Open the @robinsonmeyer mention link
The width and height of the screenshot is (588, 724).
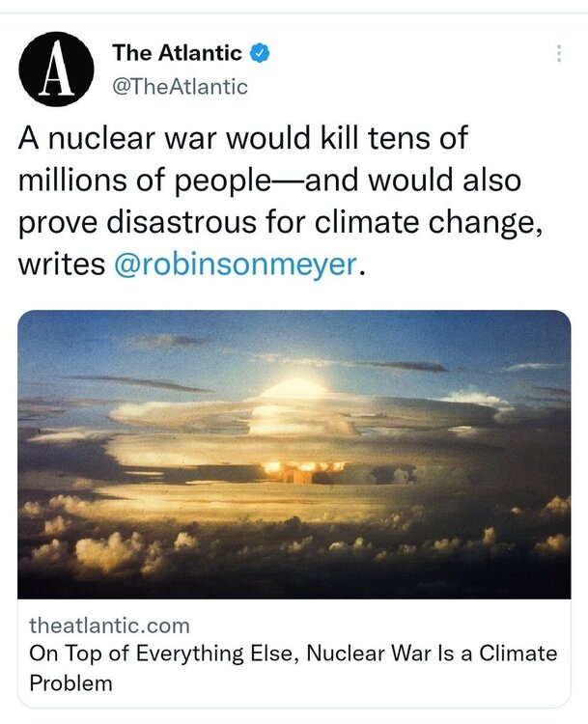(236, 265)
